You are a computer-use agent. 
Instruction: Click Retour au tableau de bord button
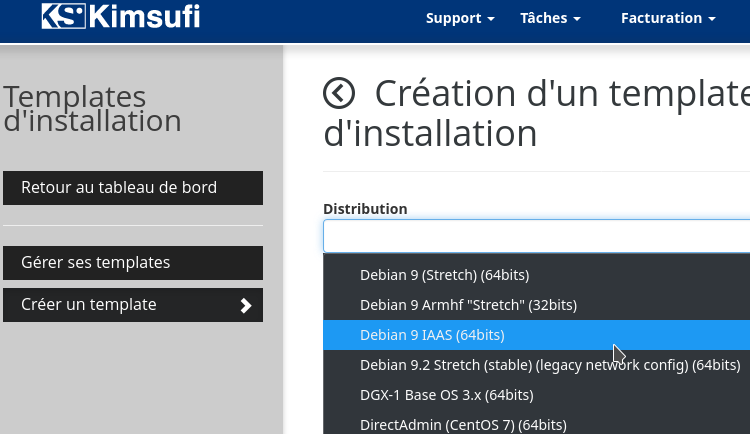[x=133, y=188]
